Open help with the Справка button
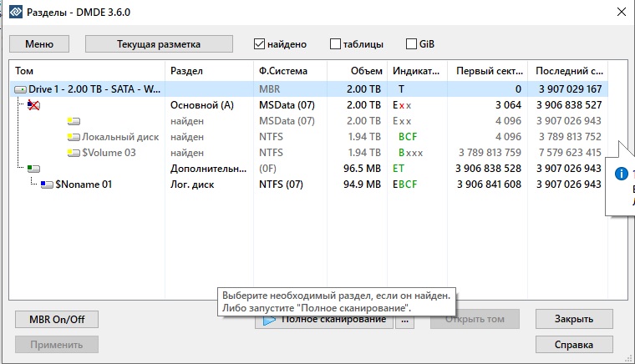 pos(574,344)
